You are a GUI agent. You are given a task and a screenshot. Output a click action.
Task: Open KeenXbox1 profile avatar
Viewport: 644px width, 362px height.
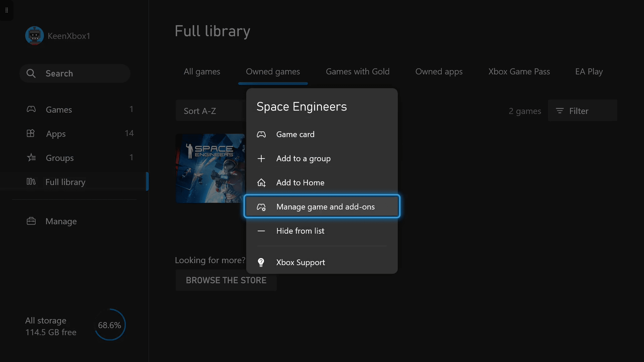point(35,36)
